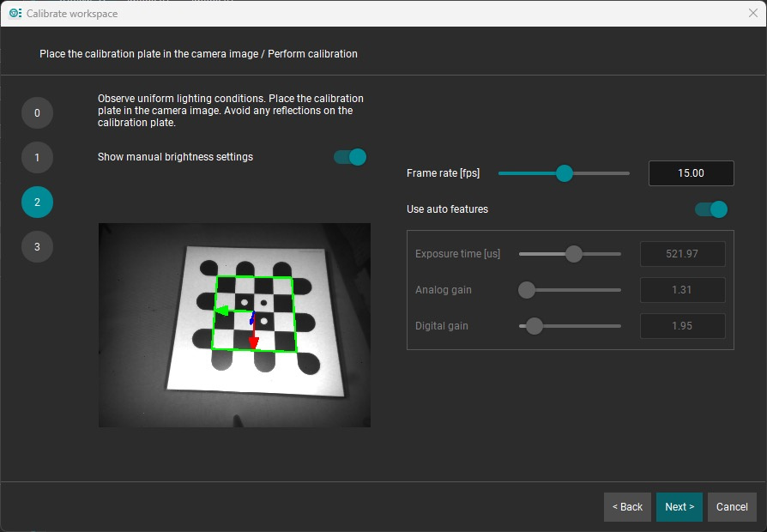
Task: Click the Place the calibration plate heading
Action: [x=198, y=54]
